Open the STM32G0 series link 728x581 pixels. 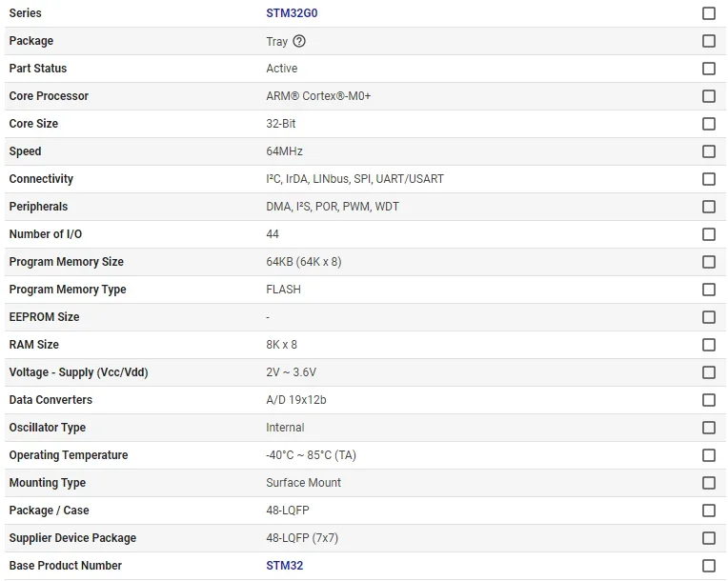tap(292, 13)
